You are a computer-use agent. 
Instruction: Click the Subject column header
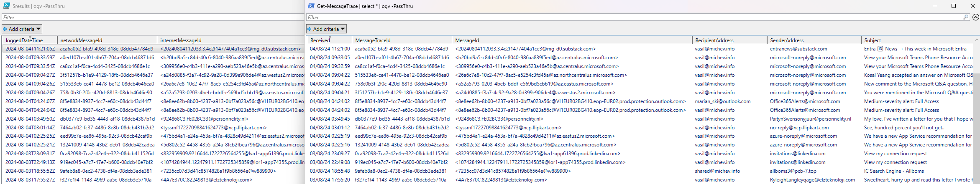pos(873,40)
